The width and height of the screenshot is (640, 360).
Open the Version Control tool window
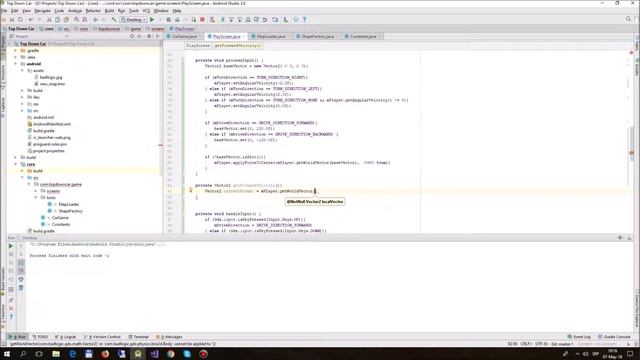pyautogui.click(x=102, y=337)
